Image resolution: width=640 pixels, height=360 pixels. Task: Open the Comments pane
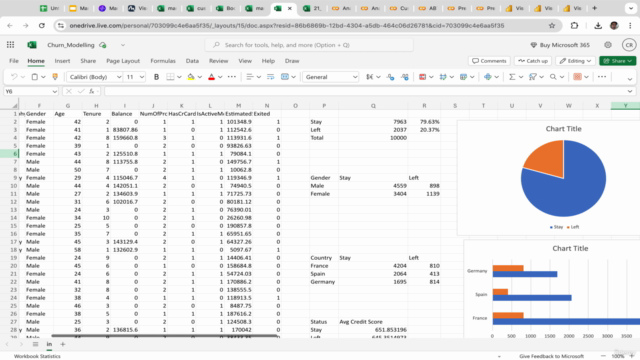click(x=489, y=61)
